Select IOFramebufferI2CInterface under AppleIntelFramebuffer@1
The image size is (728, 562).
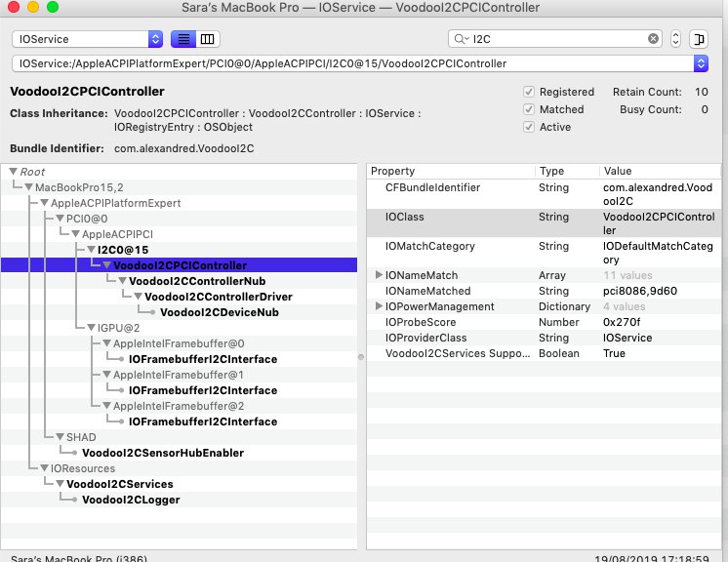pyautogui.click(x=203, y=390)
